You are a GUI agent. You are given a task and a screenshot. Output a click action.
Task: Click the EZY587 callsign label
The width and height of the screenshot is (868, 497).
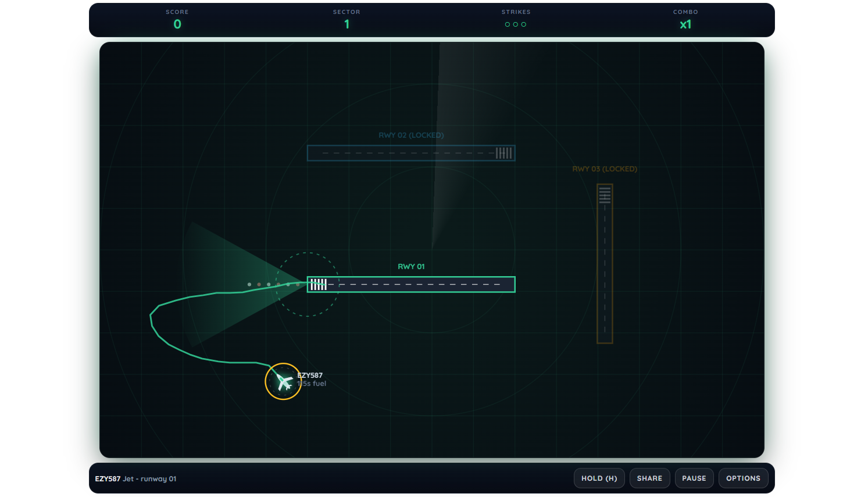[310, 376]
